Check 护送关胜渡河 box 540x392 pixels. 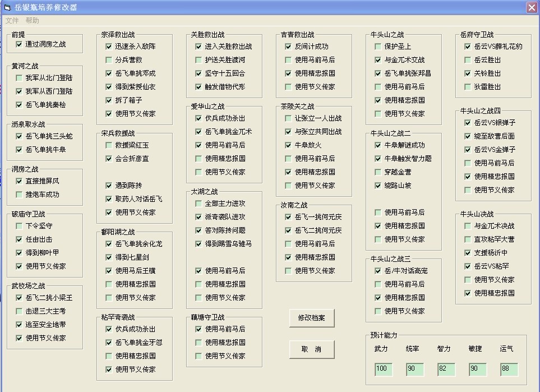(x=199, y=60)
